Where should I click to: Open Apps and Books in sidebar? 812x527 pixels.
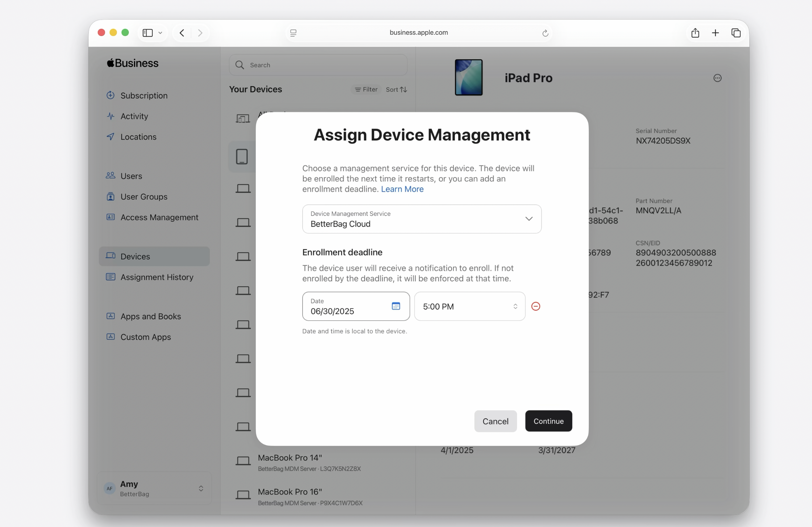pos(150,316)
